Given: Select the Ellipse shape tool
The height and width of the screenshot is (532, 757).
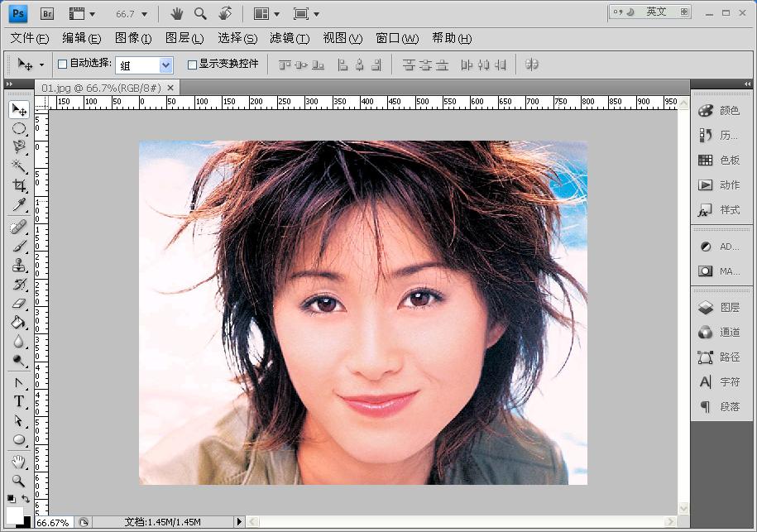Looking at the screenshot, I should 19,440.
